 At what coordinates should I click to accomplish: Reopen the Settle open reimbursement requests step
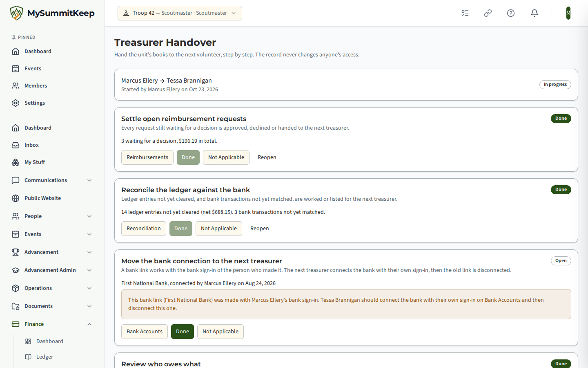pyautogui.click(x=267, y=157)
